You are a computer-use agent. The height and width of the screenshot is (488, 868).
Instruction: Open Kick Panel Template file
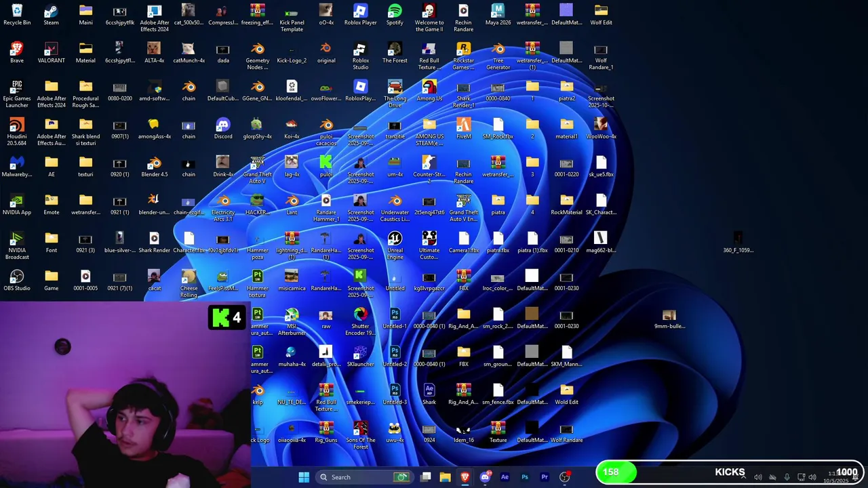pos(292,18)
